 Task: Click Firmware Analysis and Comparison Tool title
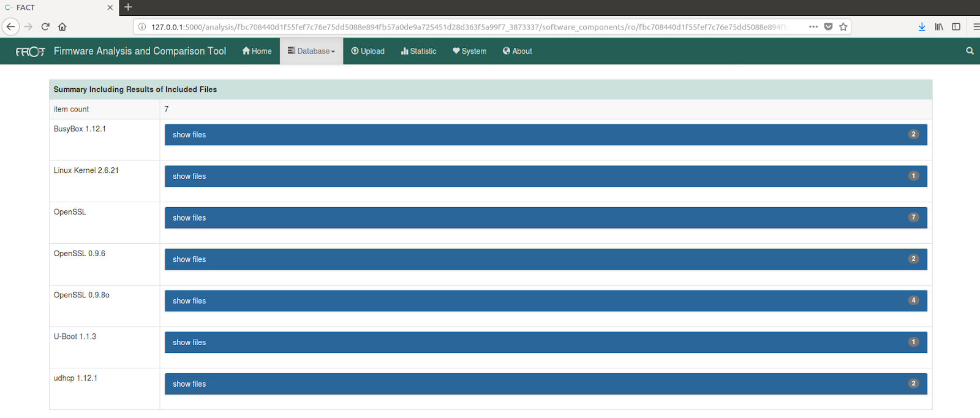(140, 51)
